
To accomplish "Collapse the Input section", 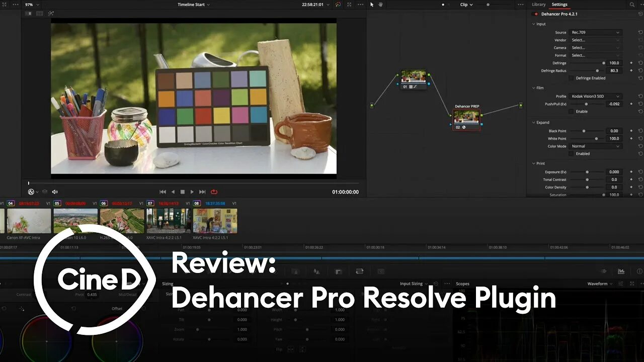I will pyautogui.click(x=534, y=24).
